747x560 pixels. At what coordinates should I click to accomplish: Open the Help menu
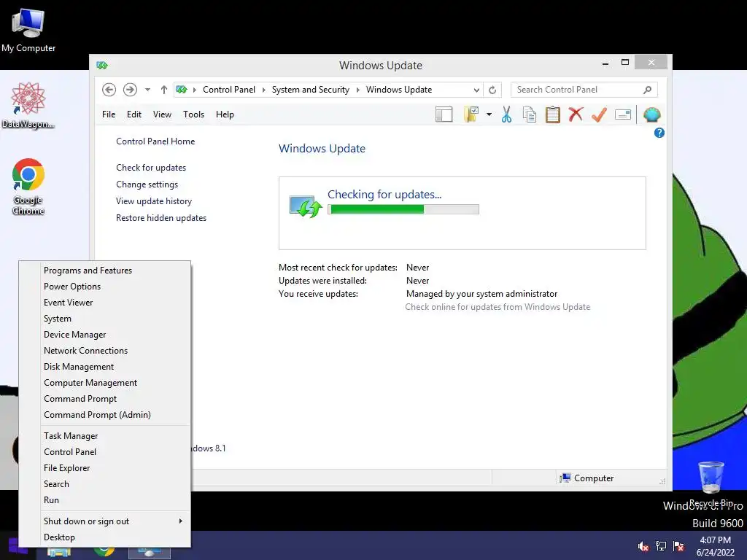pyautogui.click(x=225, y=114)
